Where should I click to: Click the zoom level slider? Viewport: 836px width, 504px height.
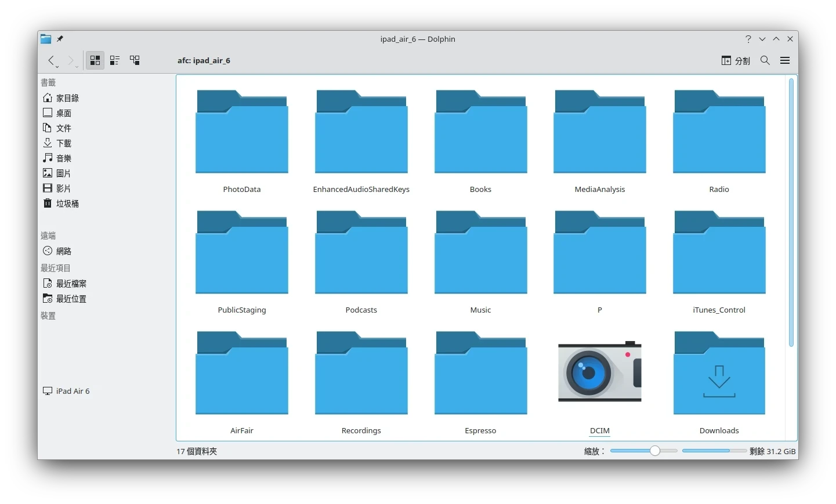point(643,451)
